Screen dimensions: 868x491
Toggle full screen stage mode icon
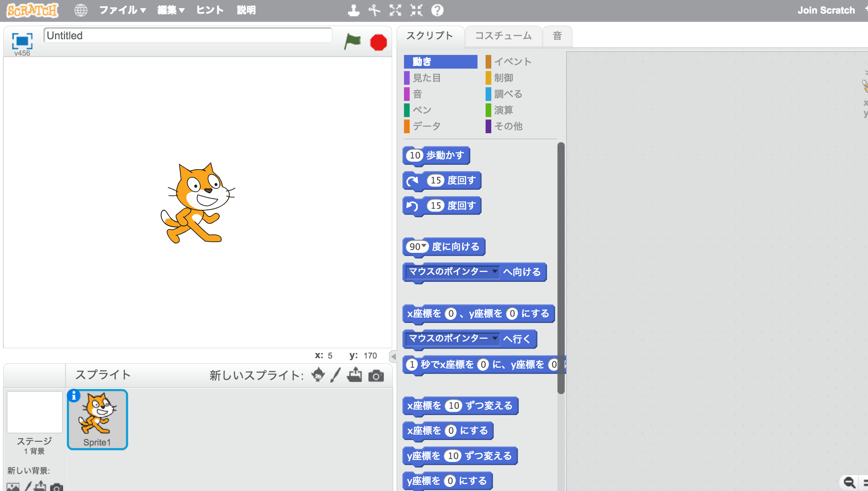(x=22, y=41)
